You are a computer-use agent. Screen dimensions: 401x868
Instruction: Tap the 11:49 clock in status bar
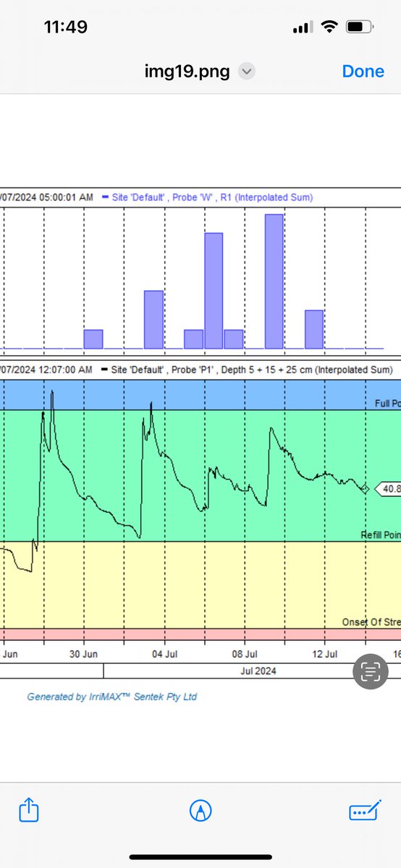tap(66, 27)
